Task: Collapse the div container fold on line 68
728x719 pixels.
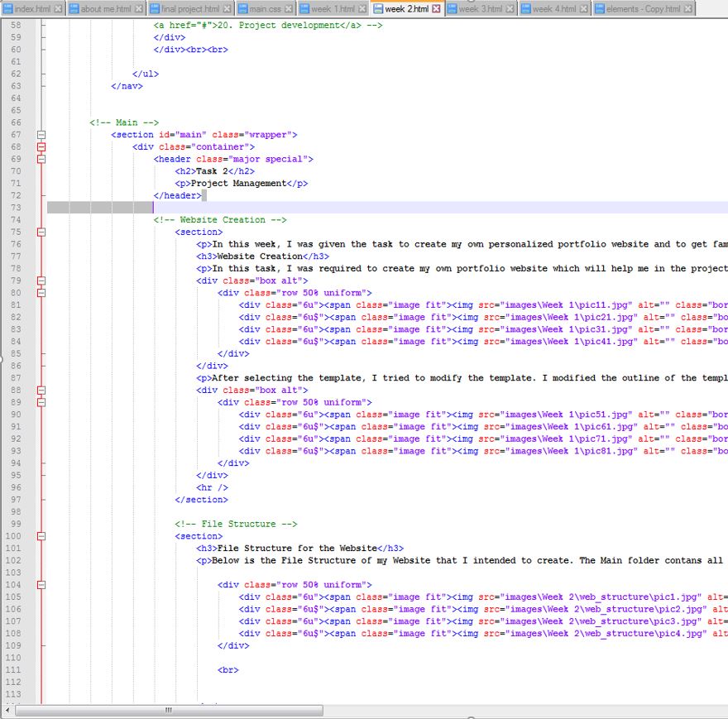Action: point(41,147)
